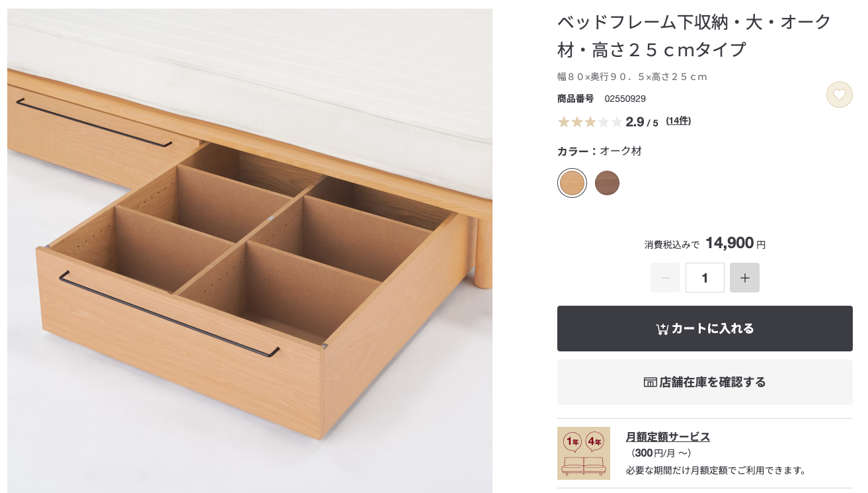
Task: Click the 14,900円 price text
Action: point(735,244)
